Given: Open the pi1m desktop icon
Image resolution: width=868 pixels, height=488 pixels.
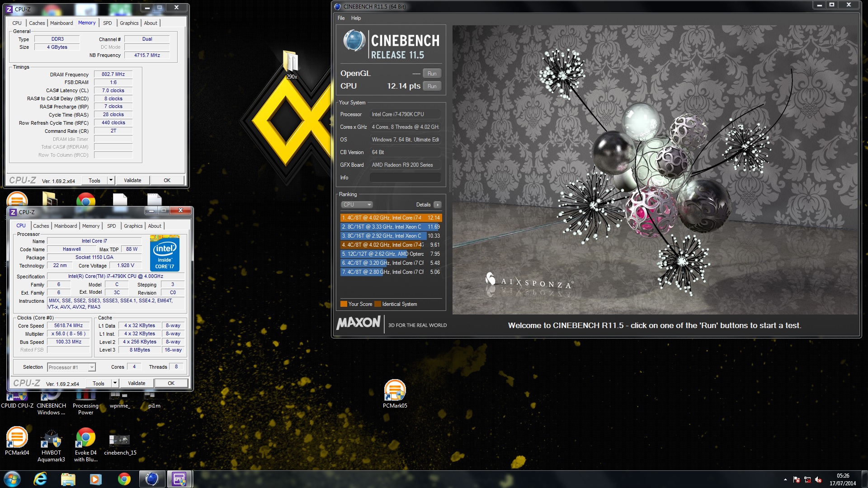Looking at the screenshot, I should coord(154,401).
